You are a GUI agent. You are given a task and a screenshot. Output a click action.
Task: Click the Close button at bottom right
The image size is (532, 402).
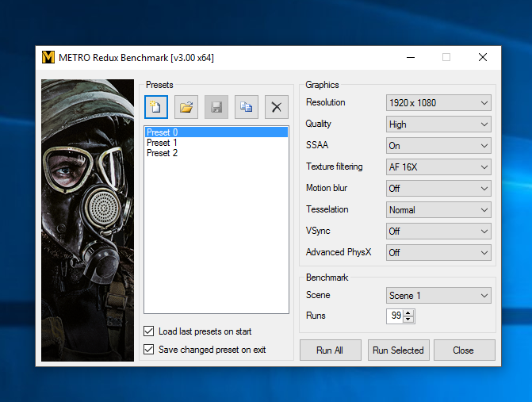coord(464,350)
